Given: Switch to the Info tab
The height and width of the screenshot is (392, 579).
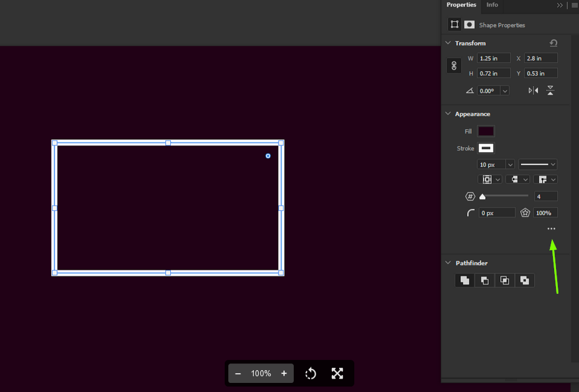Looking at the screenshot, I should point(492,5).
